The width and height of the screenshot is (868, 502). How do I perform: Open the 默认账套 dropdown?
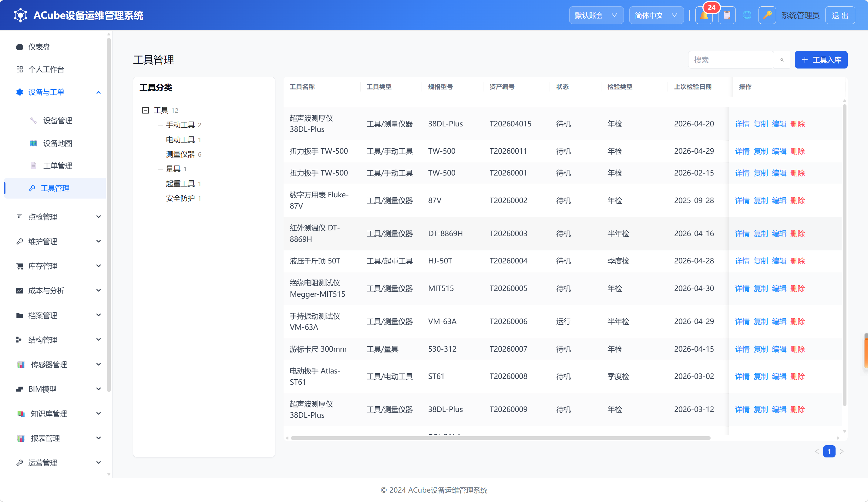pyautogui.click(x=596, y=15)
